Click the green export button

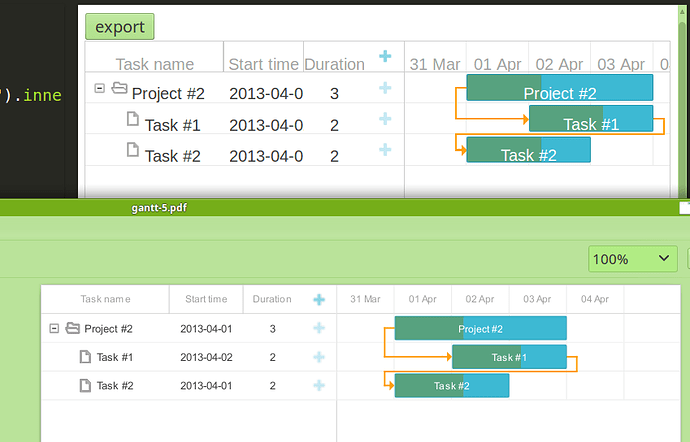click(x=120, y=26)
